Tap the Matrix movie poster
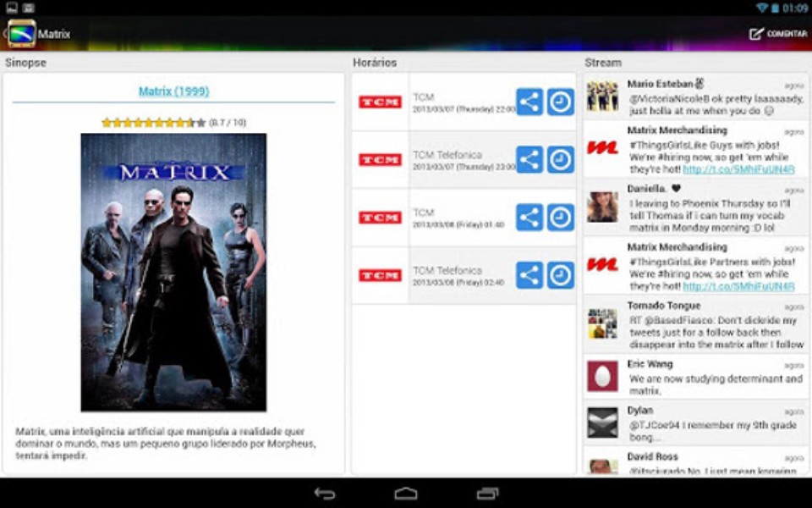Screen dimensions: 812x508 pos(173,272)
